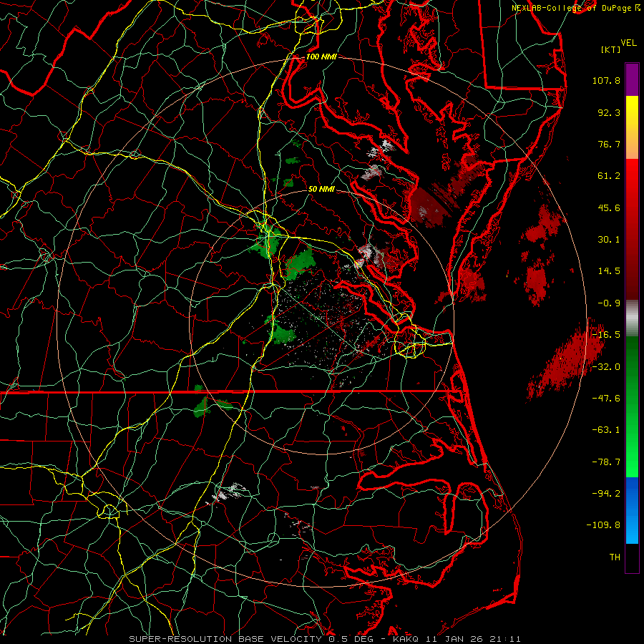
Task: Click the gray near-zero segment of the color bar
Action: pos(632,318)
